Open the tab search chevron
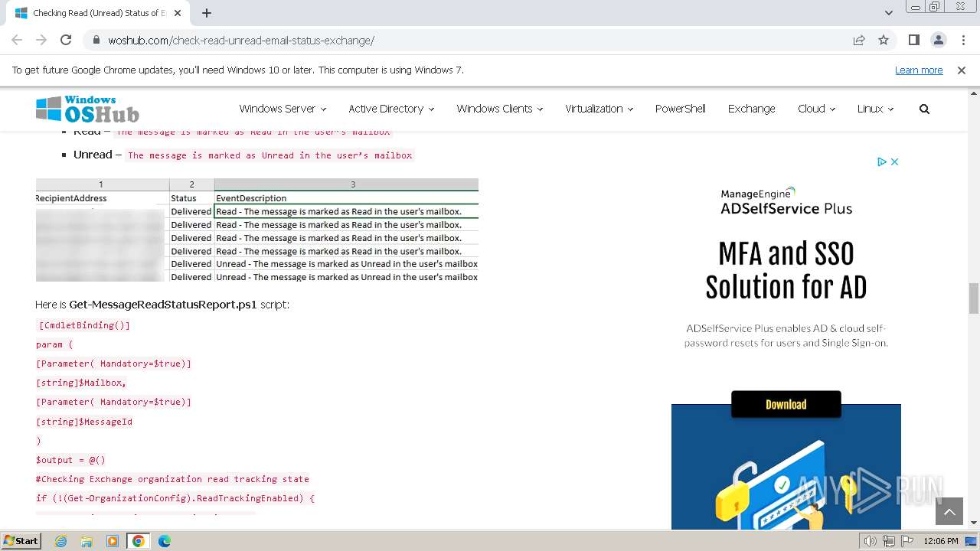Image resolution: width=980 pixels, height=551 pixels. click(x=889, y=13)
